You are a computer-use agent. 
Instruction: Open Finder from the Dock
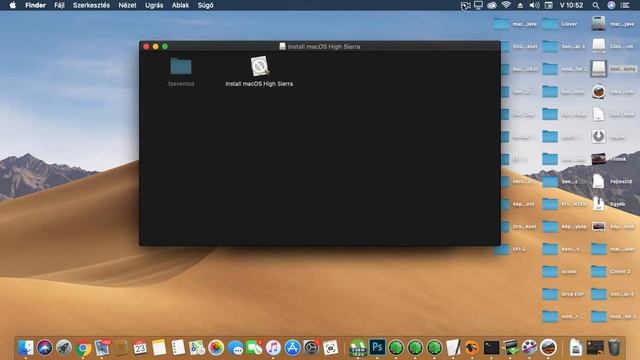[x=26, y=347]
